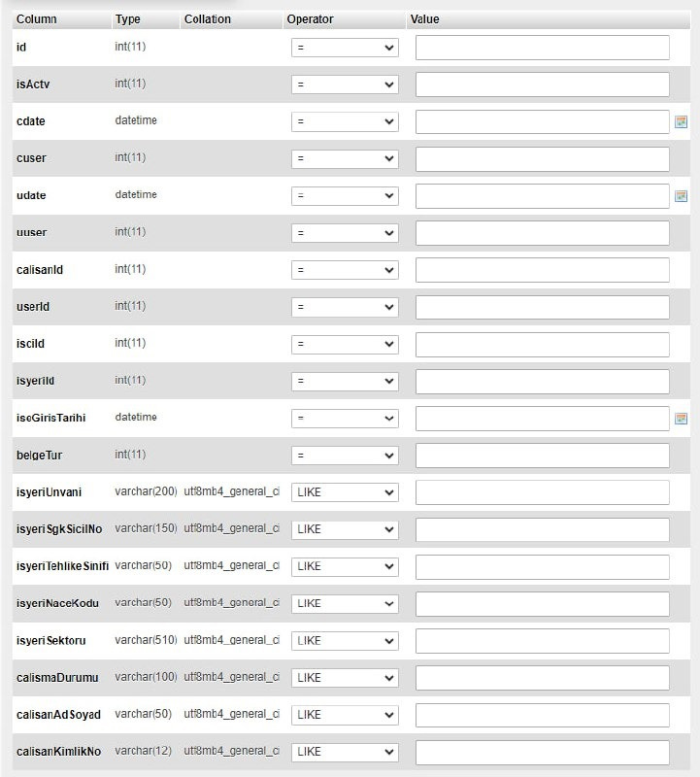This screenshot has width=700, height=777.
Task: Click the Column header label
Action: [x=37, y=19]
